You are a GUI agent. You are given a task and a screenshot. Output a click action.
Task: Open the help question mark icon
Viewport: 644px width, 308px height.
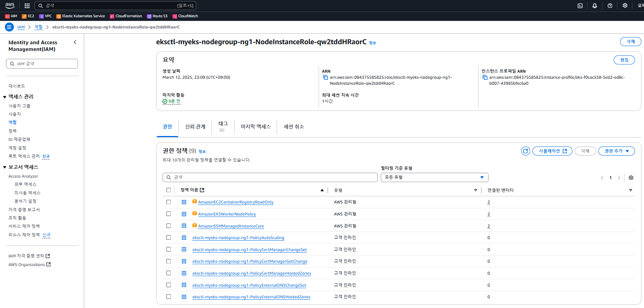pos(610,6)
